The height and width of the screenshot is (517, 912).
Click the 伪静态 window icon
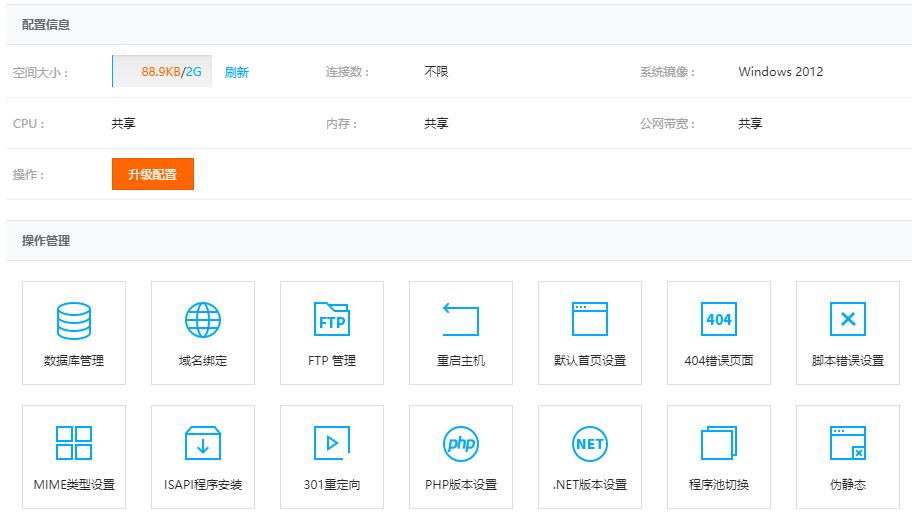848,443
